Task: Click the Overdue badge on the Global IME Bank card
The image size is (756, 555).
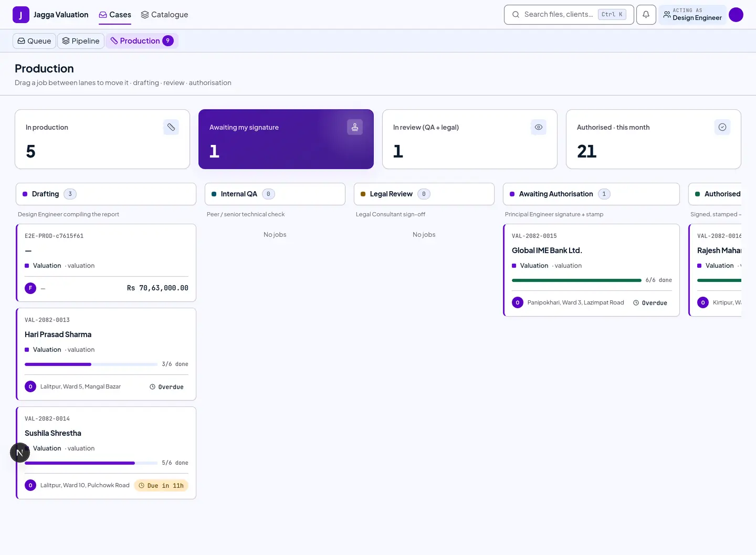Action: (650, 303)
